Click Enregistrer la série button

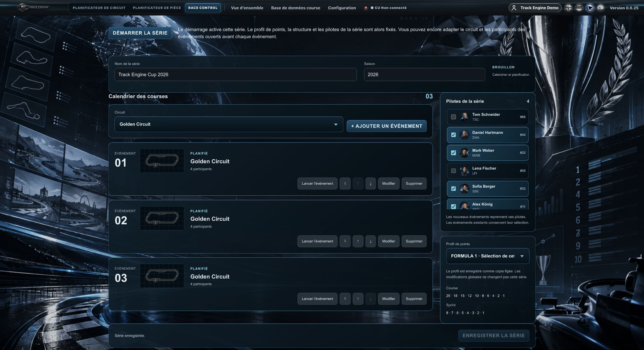493,335
